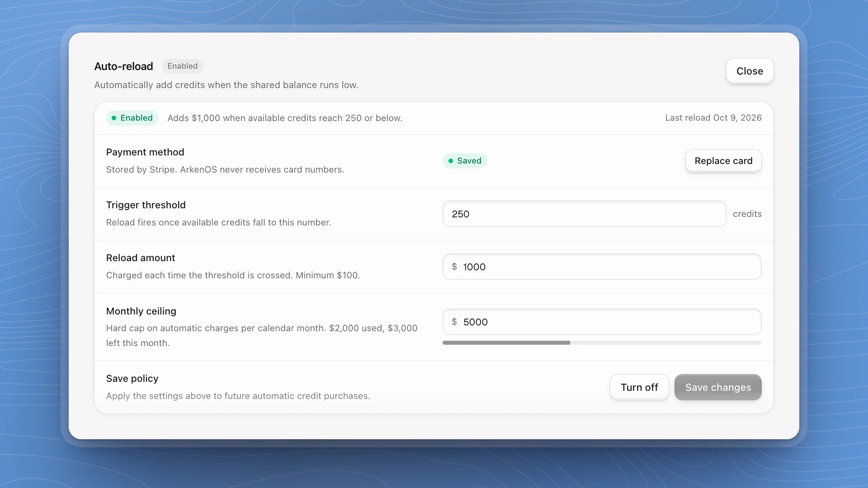Close the Auto-reload dialog
The height and width of the screenshot is (488, 868).
pyautogui.click(x=750, y=71)
